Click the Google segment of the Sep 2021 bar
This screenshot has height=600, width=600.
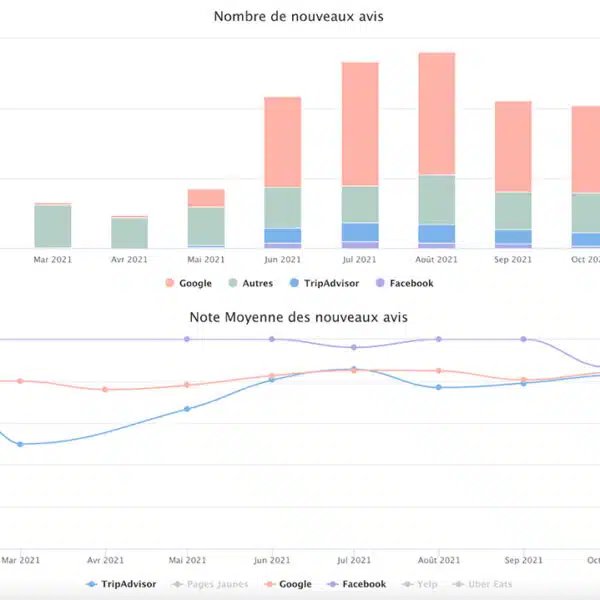pos(513,146)
